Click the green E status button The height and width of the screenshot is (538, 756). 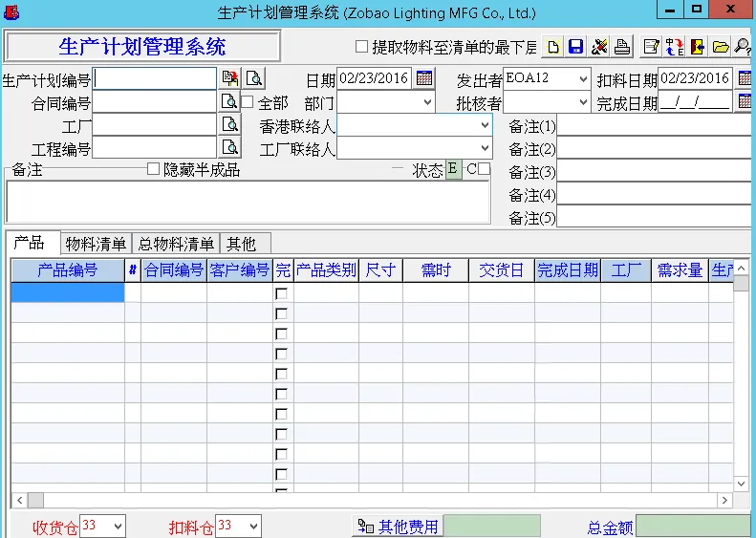pyautogui.click(x=453, y=170)
